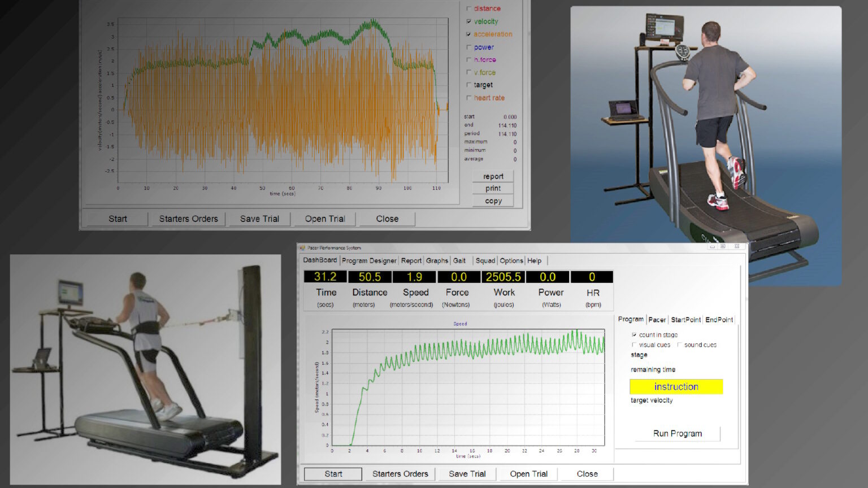Screen dimensions: 868x488
Task: Close the Pacer Performance System window
Action: click(x=737, y=246)
